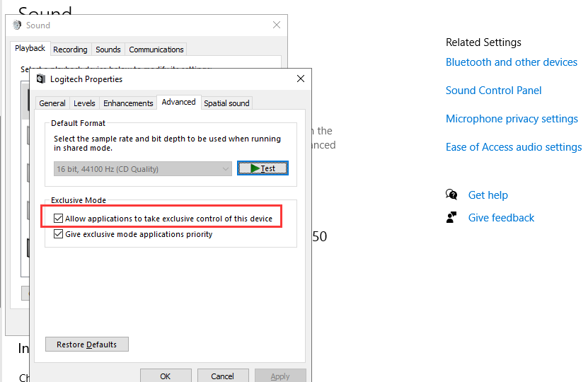Click the Get help chat icon

451,195
